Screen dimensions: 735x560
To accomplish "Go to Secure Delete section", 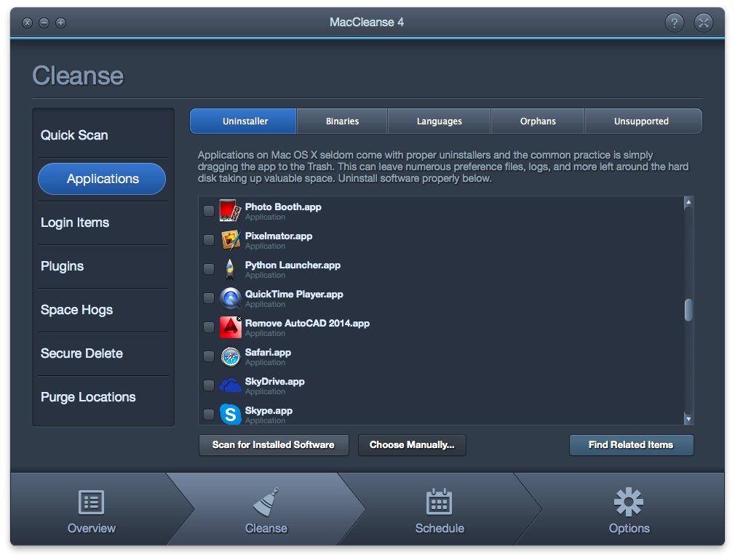I will (103, 353).
